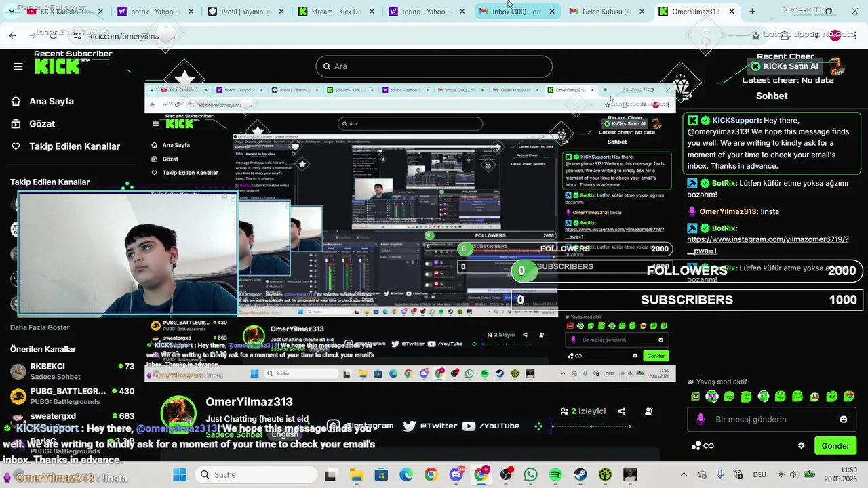Image resolution: width=868 pixels, height=488 pixels.
Task: Click the webcam video thumbnail
Action: [x=128, y=254]
